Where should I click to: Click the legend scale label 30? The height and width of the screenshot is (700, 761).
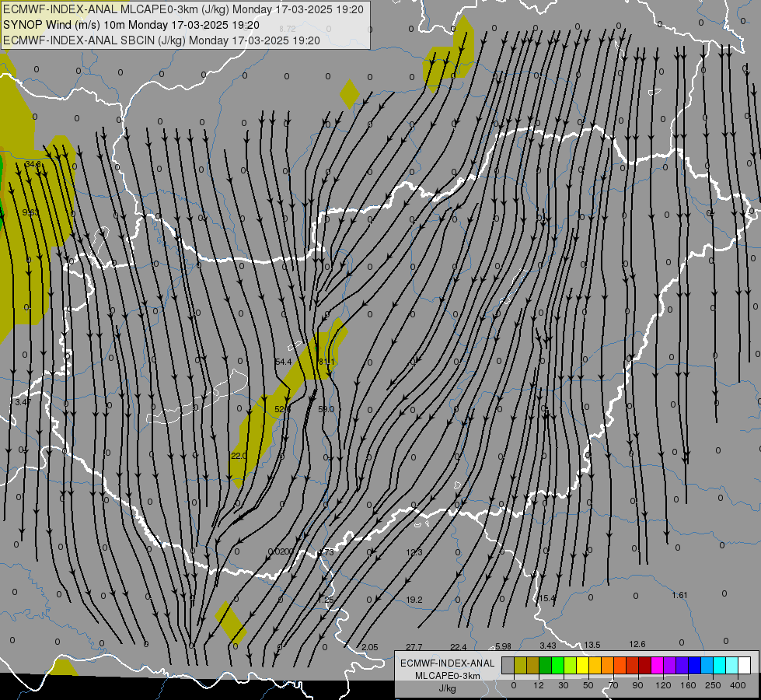(563, 685)
